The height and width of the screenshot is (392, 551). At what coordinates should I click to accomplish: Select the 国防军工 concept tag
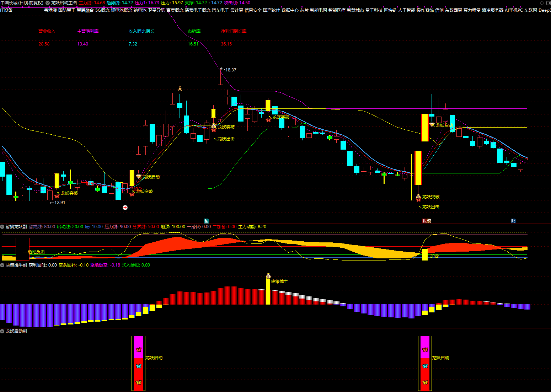[67, 10]
